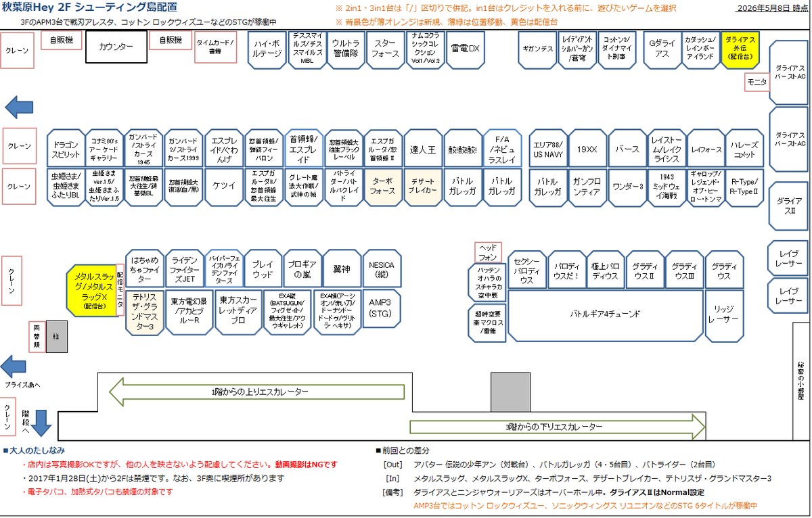Select the ダライアスII cabinet
The width and height of the screenshot is (812, 518).
point(789,206)
